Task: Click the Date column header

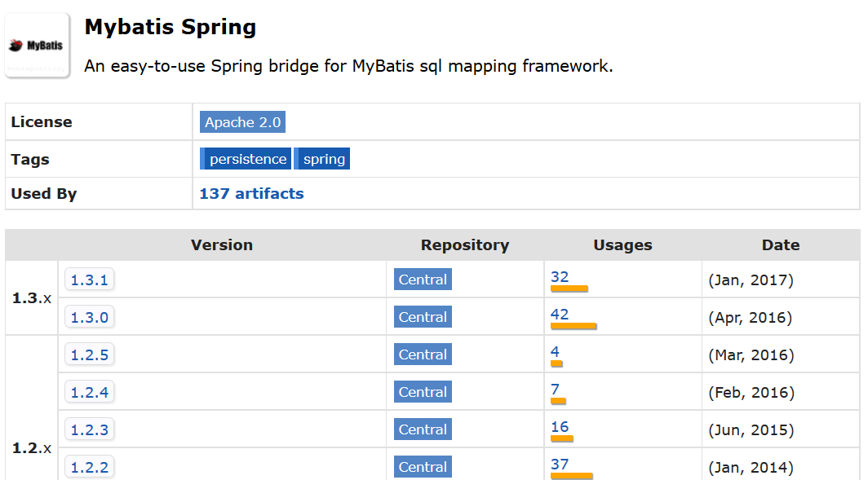Action: pos(780,245)
